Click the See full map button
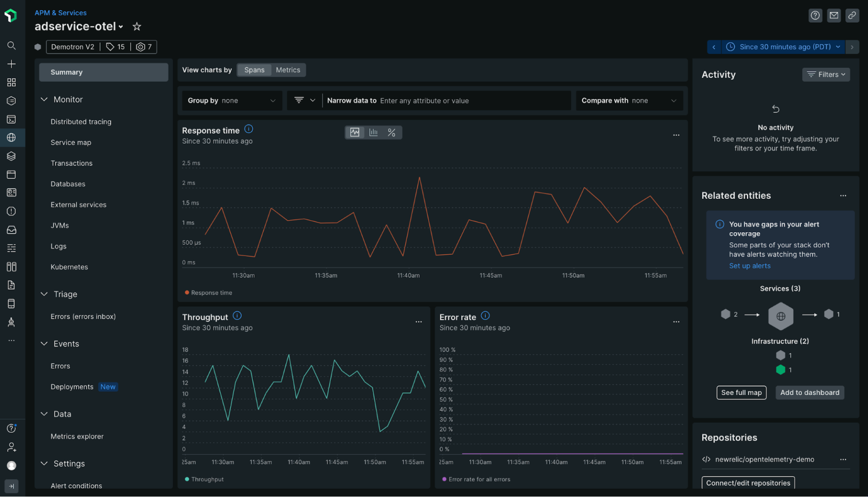 click(x=741, y=392)
